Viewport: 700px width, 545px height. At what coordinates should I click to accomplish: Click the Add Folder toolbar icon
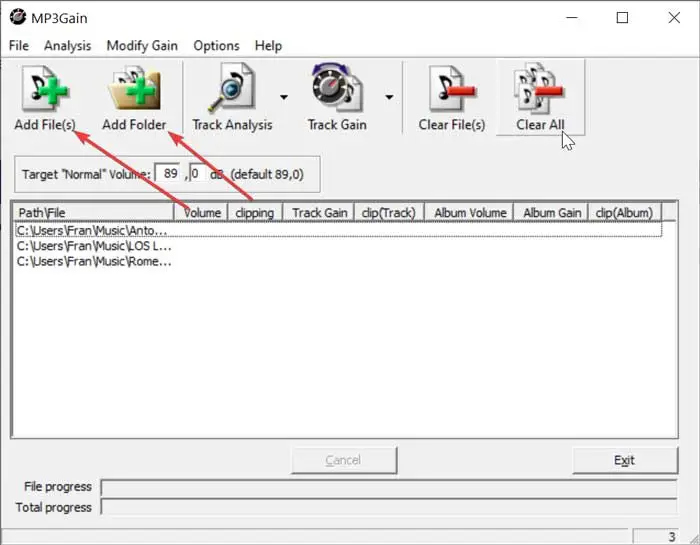(134, 89)
